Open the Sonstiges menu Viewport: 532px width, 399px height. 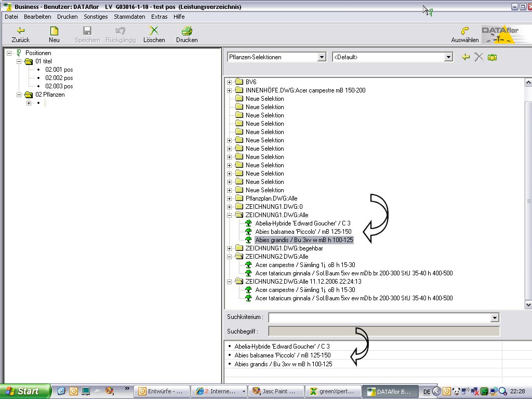click(96, 17)
